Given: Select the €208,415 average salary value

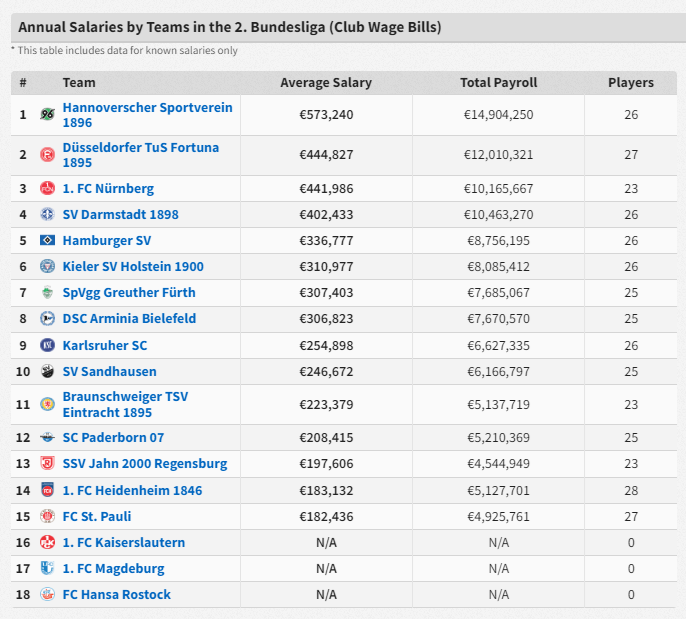Looking at the screenshot, I should (326, 437).
